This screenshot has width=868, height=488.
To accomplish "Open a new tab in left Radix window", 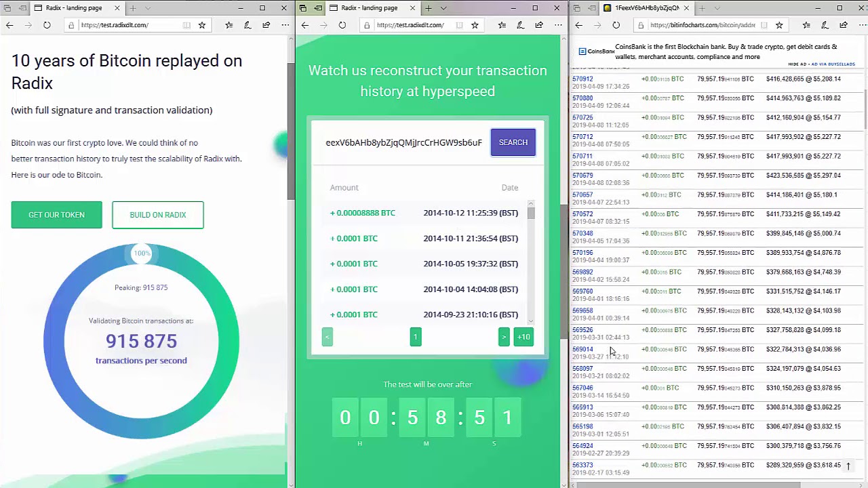I will click(x=133, y=8).
